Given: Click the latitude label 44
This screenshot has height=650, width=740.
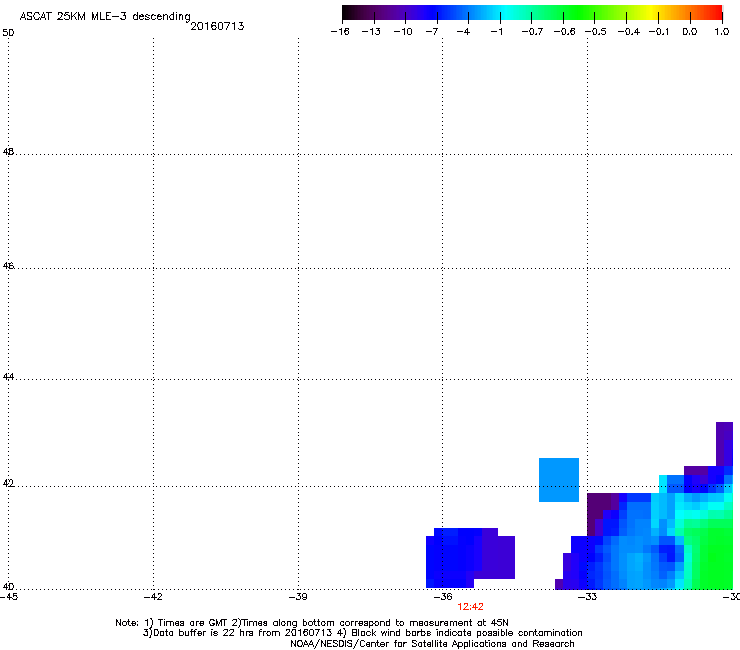Looking at the screenshot, I should pyautogui.click(x=8, y=377).
